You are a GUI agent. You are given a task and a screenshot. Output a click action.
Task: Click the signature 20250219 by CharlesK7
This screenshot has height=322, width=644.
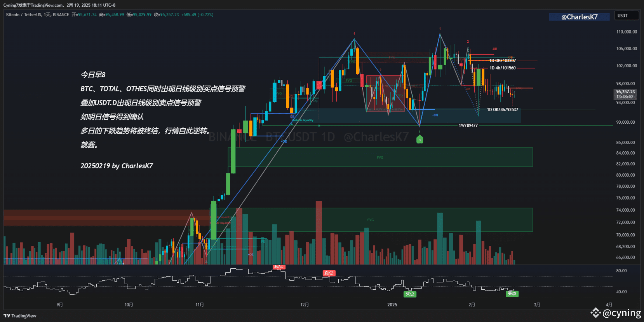pos(117,166)
